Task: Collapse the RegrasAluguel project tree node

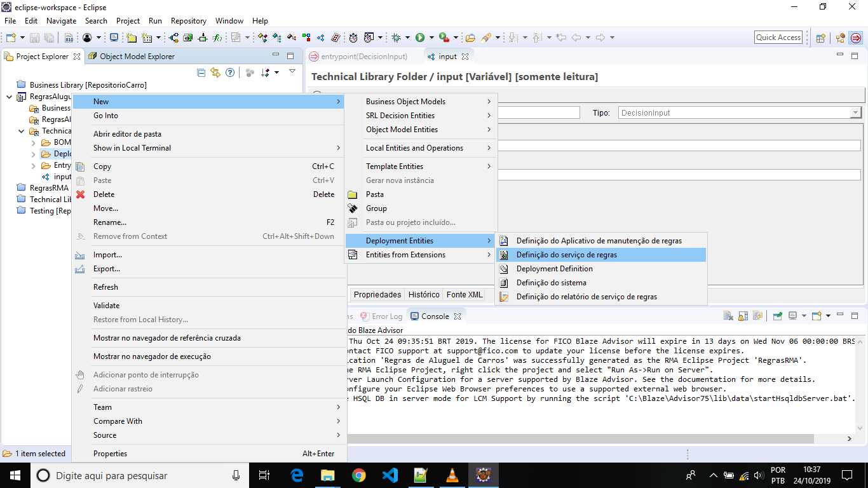Action: [x=10, y=97]
